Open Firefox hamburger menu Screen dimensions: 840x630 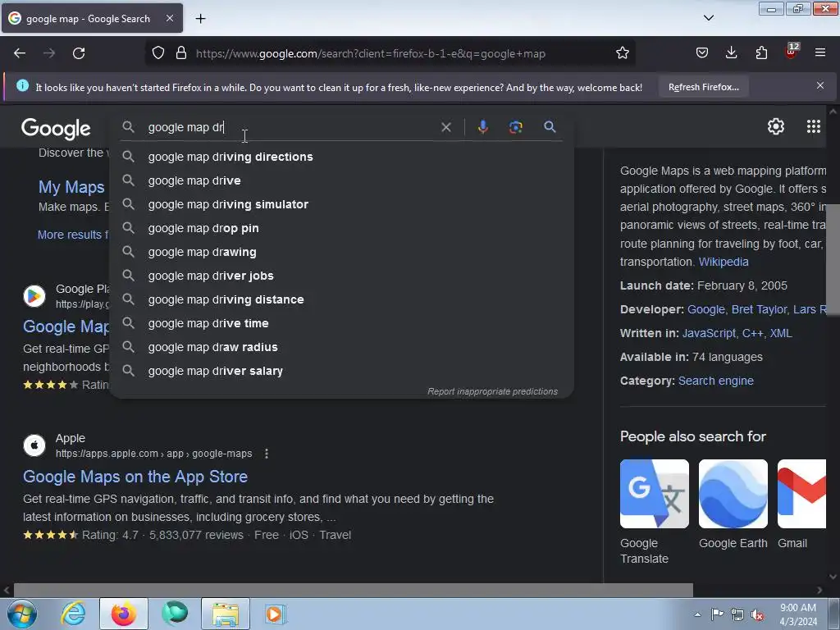[820, 53]
